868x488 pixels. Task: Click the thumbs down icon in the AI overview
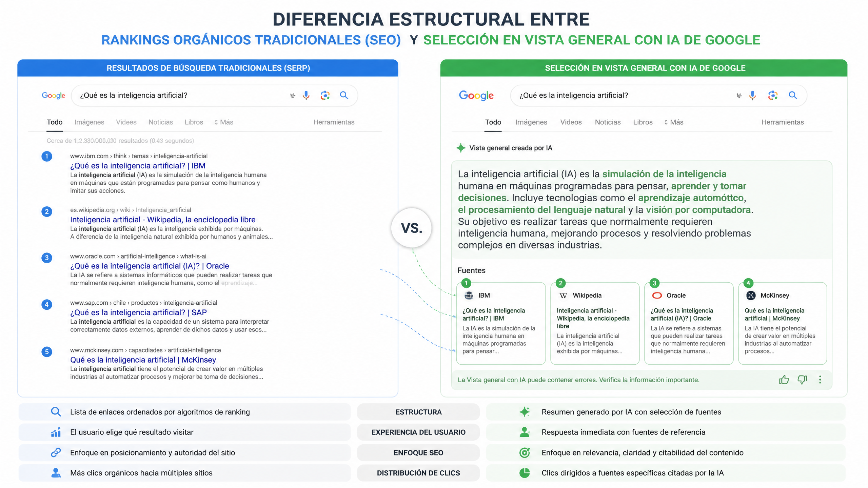pos(802,380)
